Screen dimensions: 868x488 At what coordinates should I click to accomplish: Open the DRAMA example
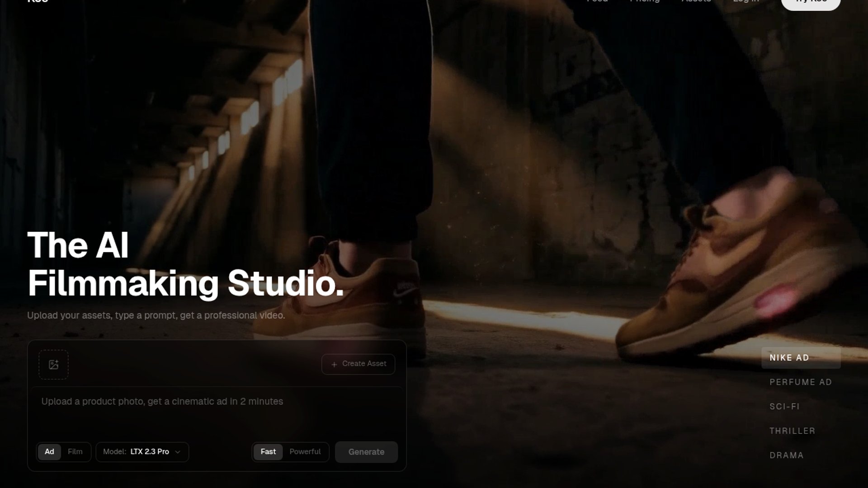(787, 455)
